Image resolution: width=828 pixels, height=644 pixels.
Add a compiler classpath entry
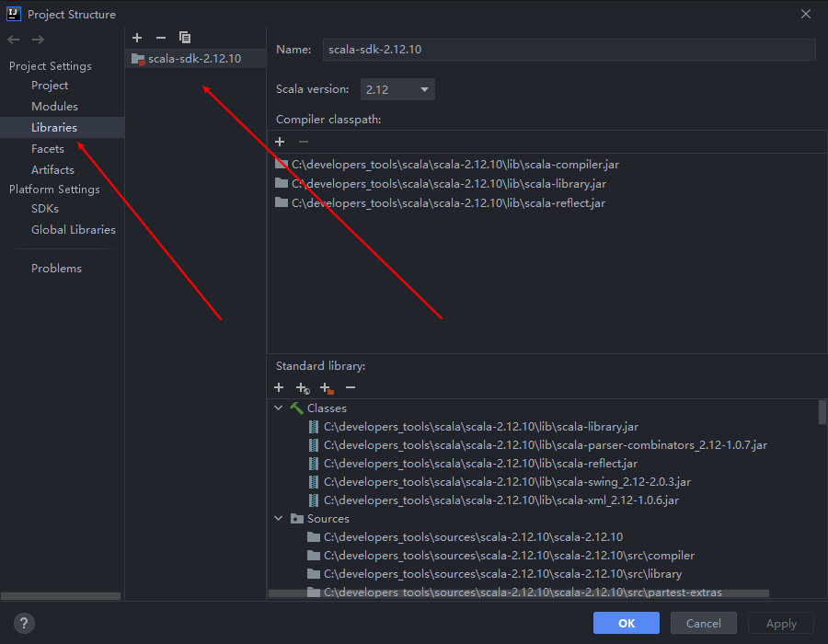pos(280,142)
